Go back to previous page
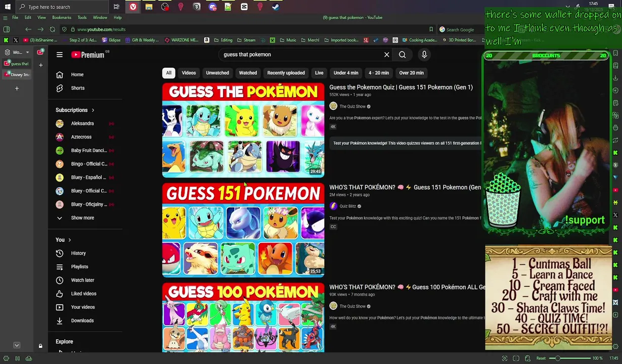This screenshot has height=364, width=622. 28,29
